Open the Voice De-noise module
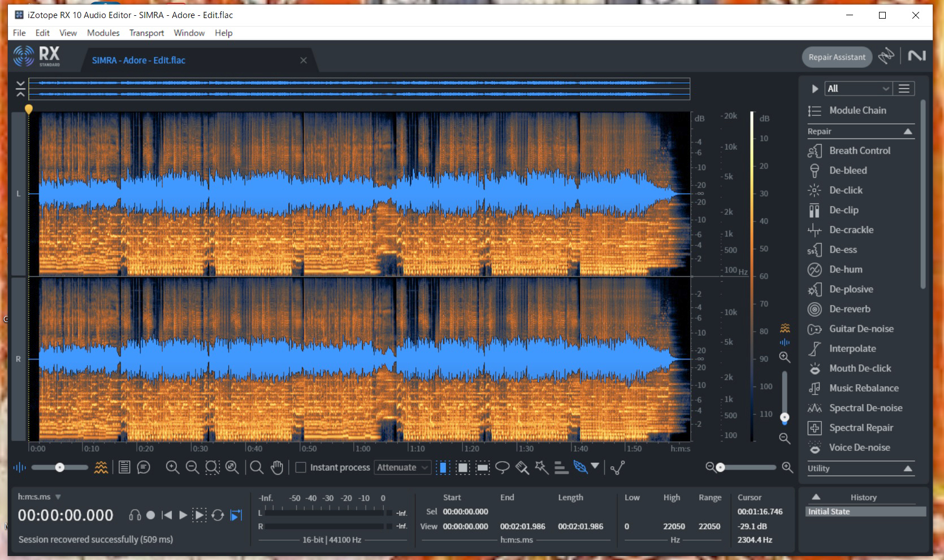 tap(859, 447)
